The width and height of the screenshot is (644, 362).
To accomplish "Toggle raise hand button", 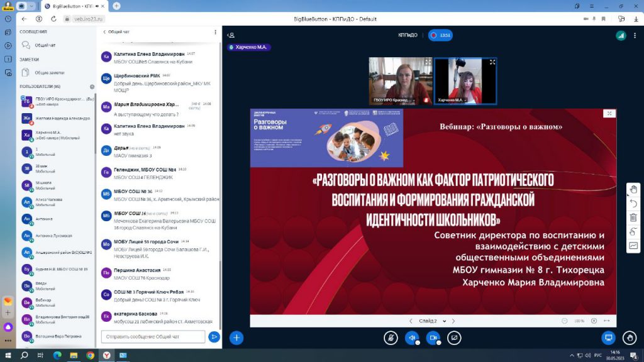I will click(629, 337).
